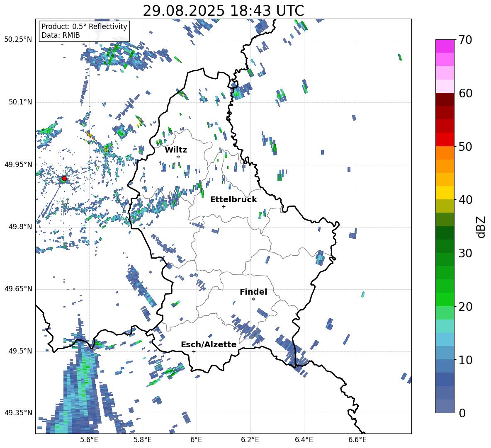Screen dimensions: 491x448
Task: Click the 6.6°E longitude label
Action: click(357, 440)
